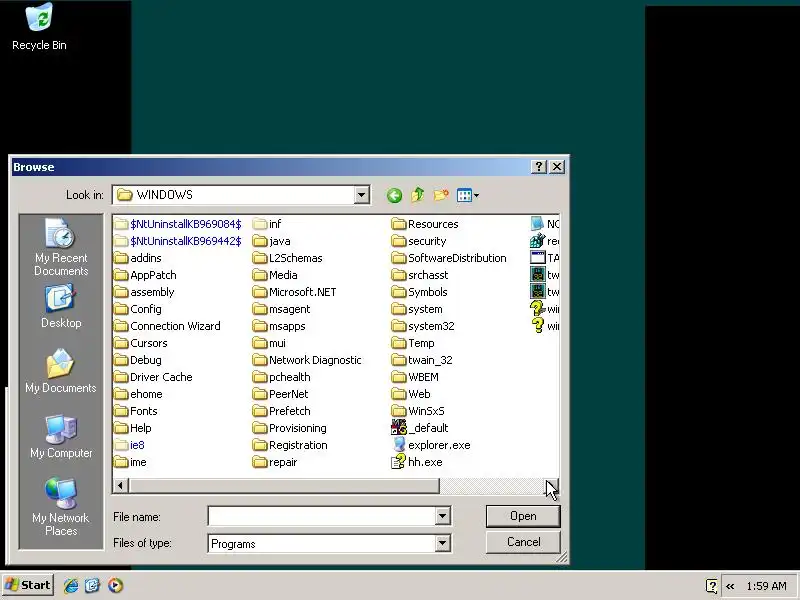Select the Microsoft.NET folder

point(294,292)
